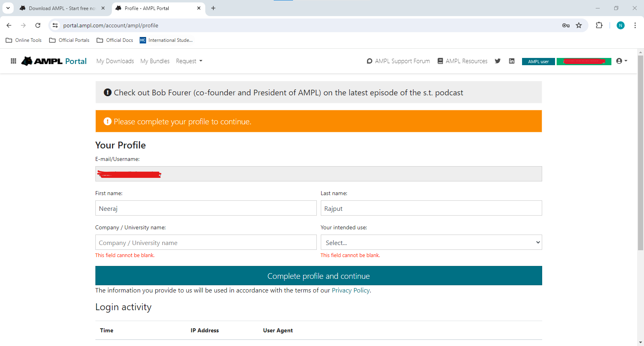Click the First name input field

click(206, 208)
